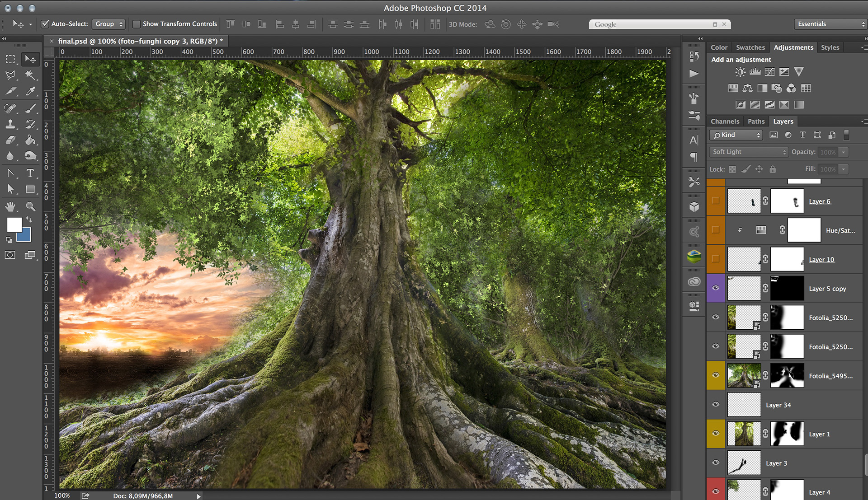The height and width of the screenshot is (500, 868).
Task: Select the Eraser tool
Action: tap(10, 140)
